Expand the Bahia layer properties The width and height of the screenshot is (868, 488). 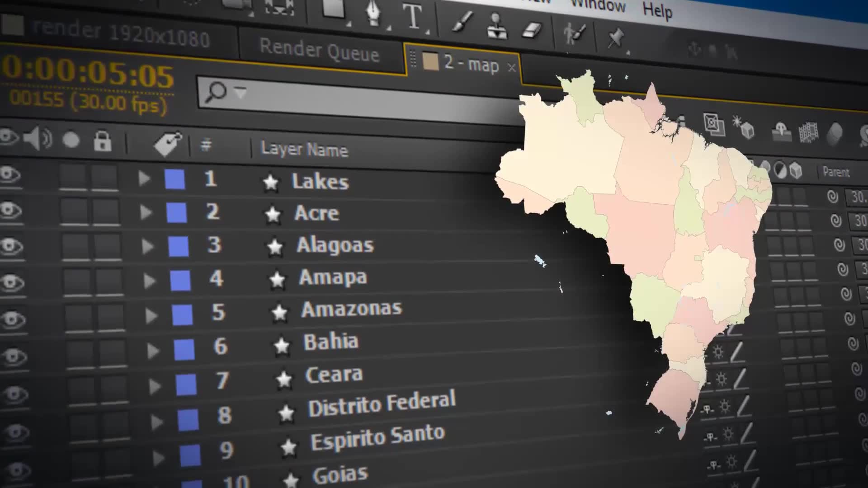153,351
